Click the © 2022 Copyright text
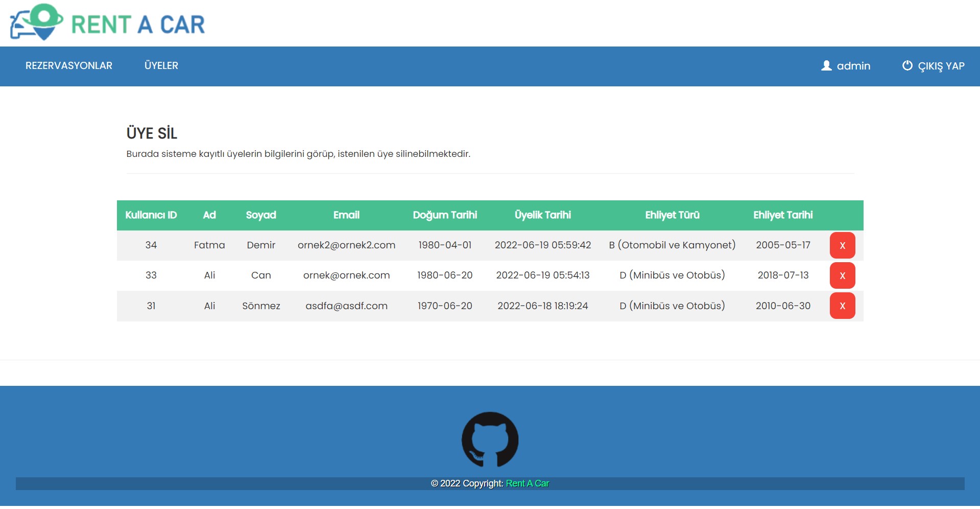 click(x=467, y=483)
